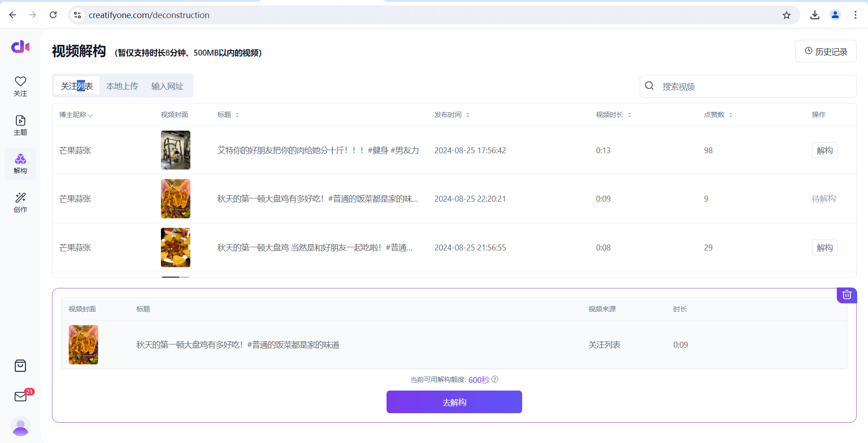Image resolution: width=868 pixels, height=443 pixels.
Task: Open 历史记录 in the top right
Action: click(x=826, y=51)
